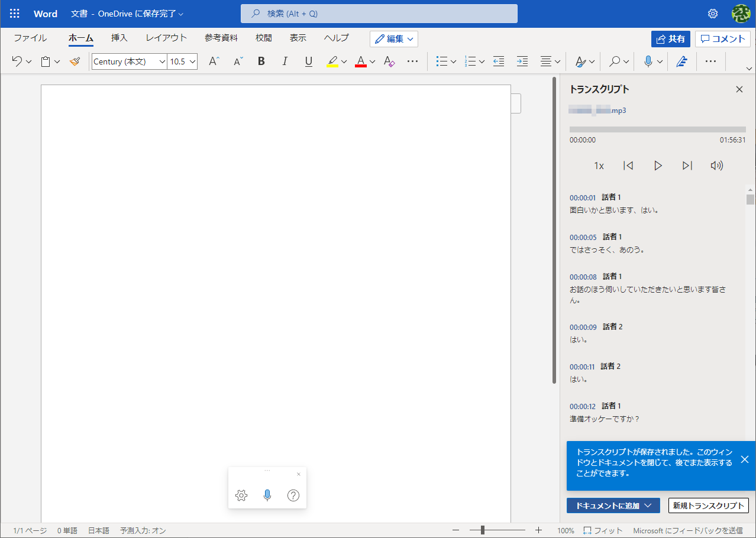Play the transcript audio
756x538 pixels.
tap(658, 166)
